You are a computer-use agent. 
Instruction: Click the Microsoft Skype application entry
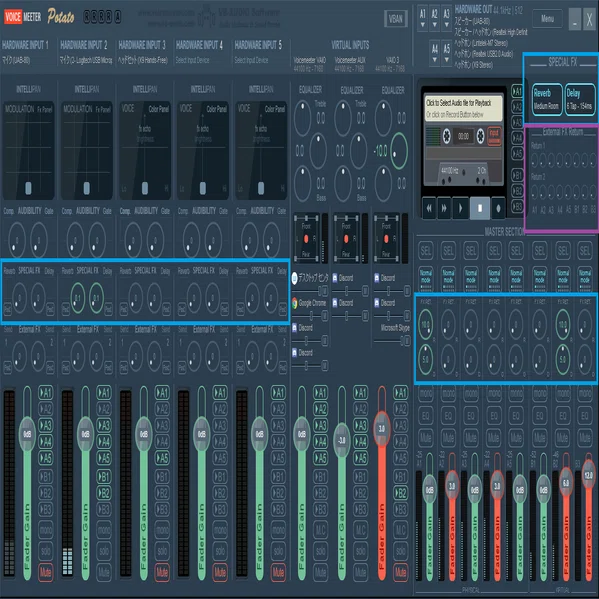pos(395,328)
